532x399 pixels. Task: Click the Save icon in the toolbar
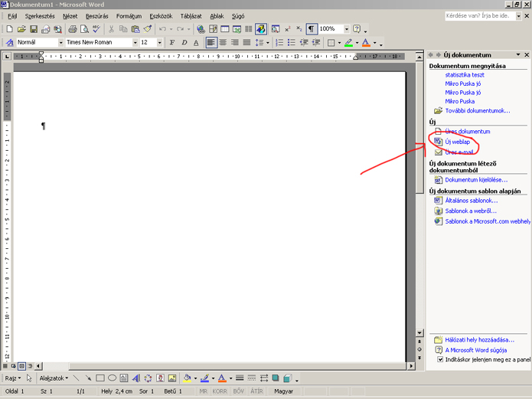pyautogui.click(x=34, y=29)
